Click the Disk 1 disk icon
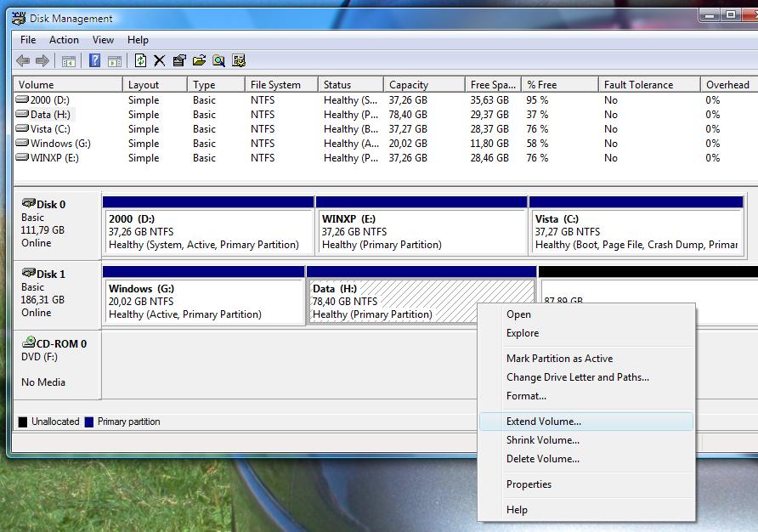 tap(29, 273)
